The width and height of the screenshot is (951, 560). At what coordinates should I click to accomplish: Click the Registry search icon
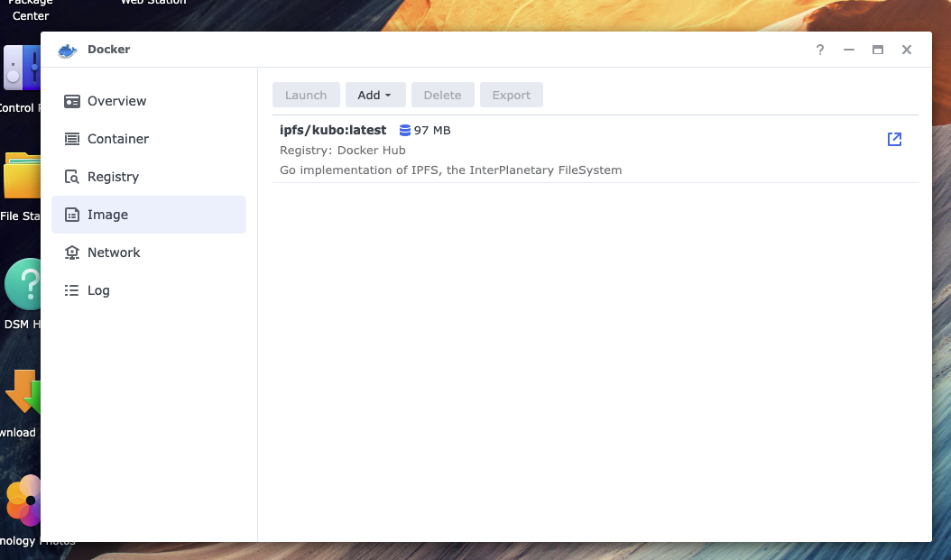click(x=72, y=177)
